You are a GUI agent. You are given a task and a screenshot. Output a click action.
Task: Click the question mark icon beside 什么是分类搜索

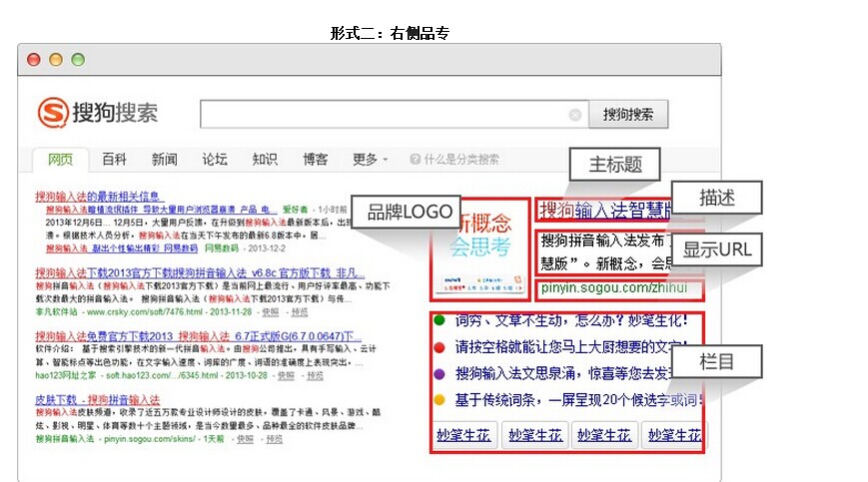click(415, 160)
